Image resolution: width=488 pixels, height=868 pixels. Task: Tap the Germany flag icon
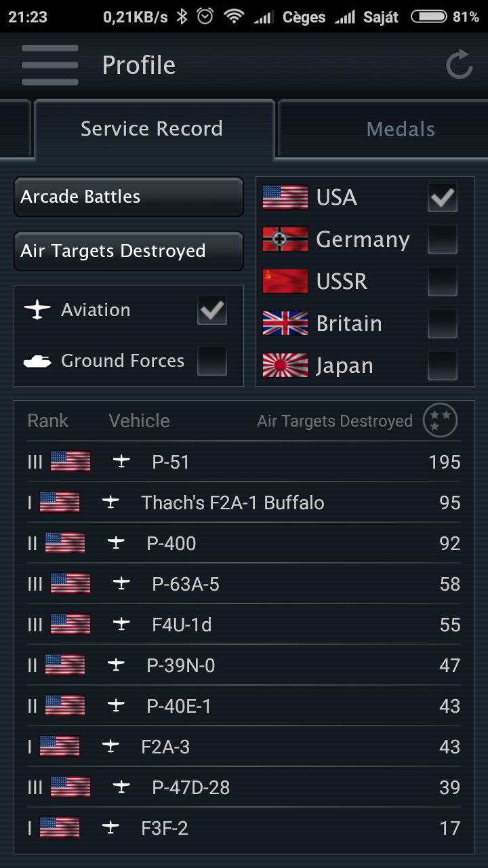[285, 239]
